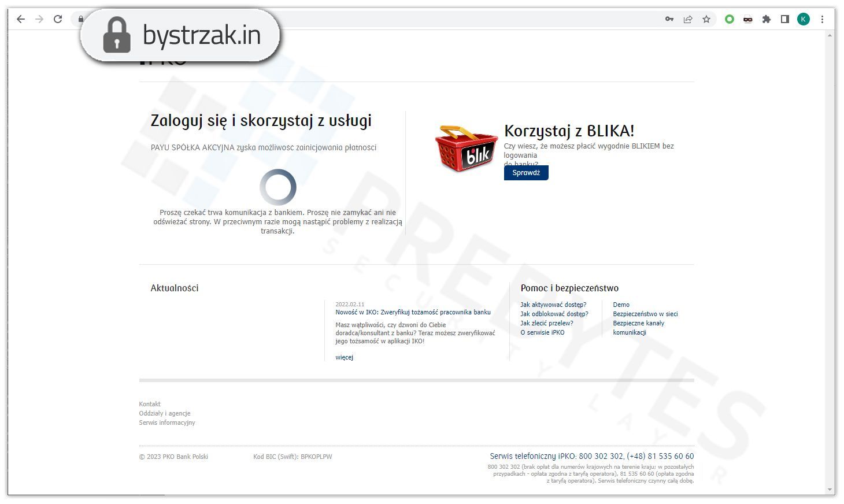Open Bezpieczeństwo w sieci

point(645,314)
